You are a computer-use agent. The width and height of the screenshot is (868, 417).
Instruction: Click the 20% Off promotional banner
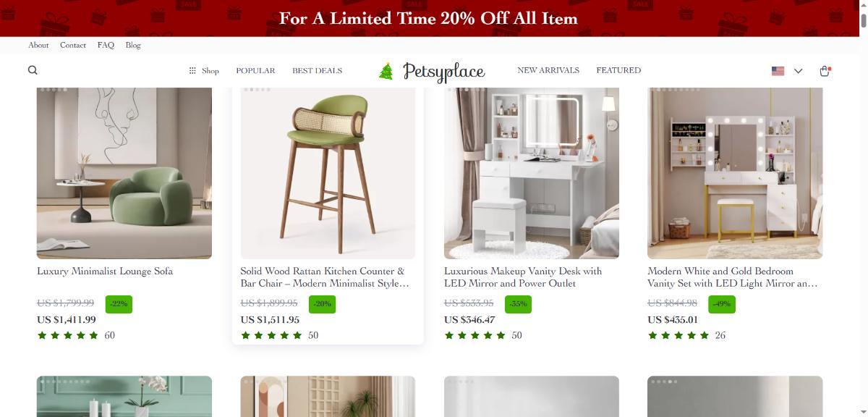429,18
